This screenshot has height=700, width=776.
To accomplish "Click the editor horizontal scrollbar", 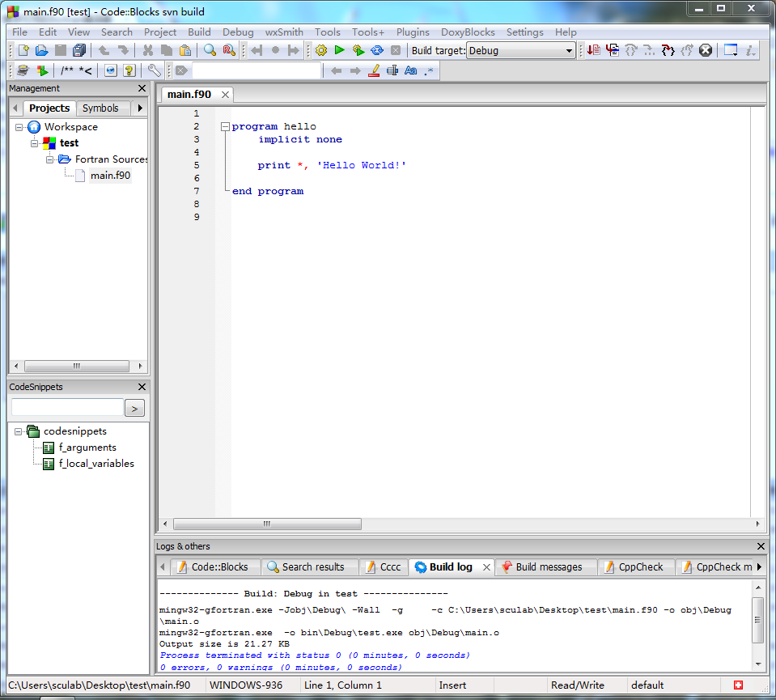I will coord(267,524).
